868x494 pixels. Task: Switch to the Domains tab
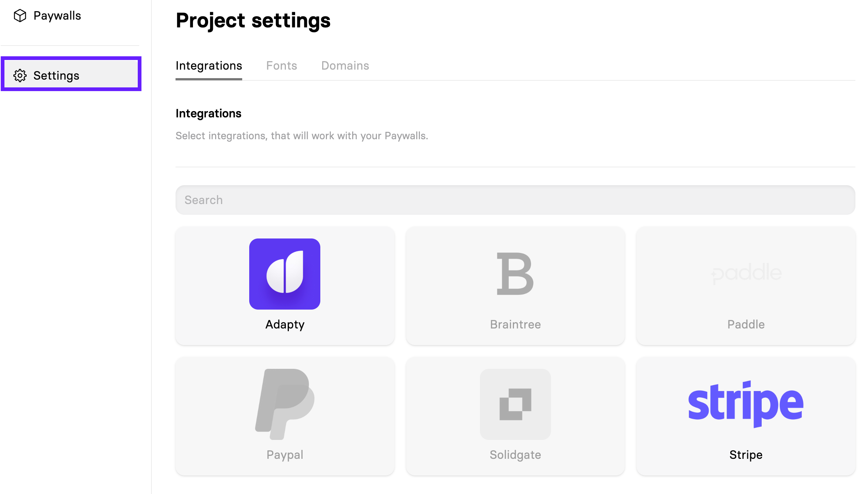pyautogui.click(x=345, y=66)
